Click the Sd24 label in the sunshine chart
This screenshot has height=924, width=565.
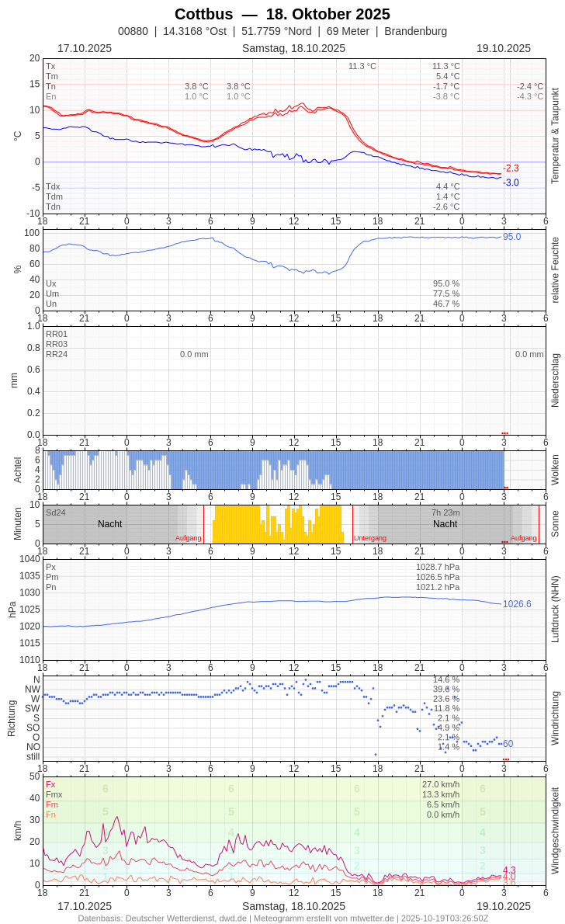[56, 512]
